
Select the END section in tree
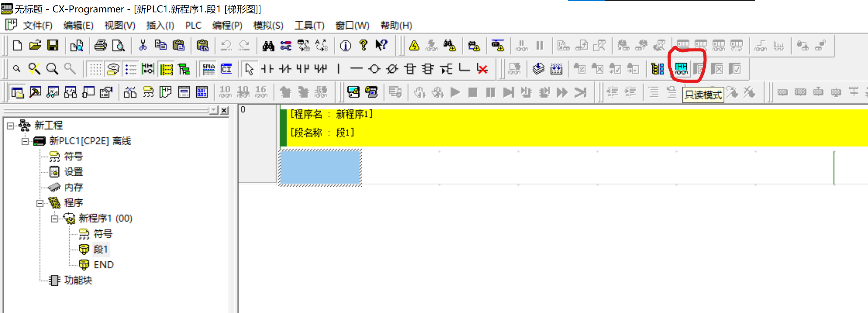pos(103,265)
